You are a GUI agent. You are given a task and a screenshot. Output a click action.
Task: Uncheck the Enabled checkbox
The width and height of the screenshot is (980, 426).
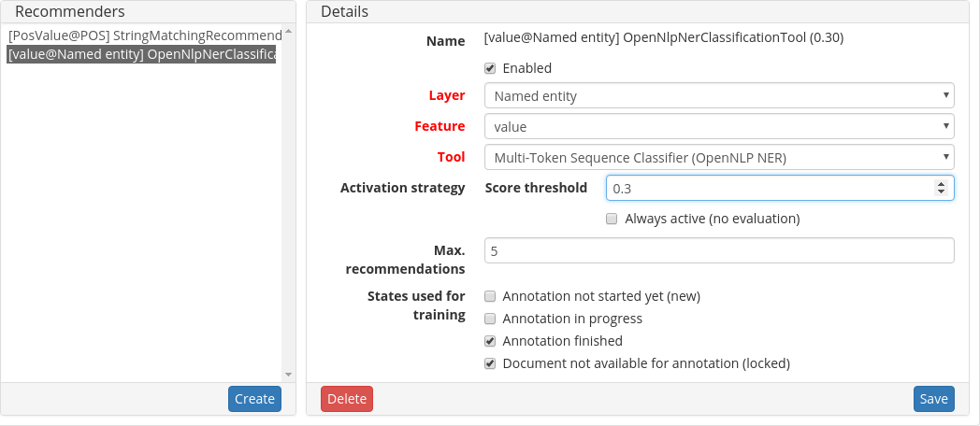click(x=490, y=68)
